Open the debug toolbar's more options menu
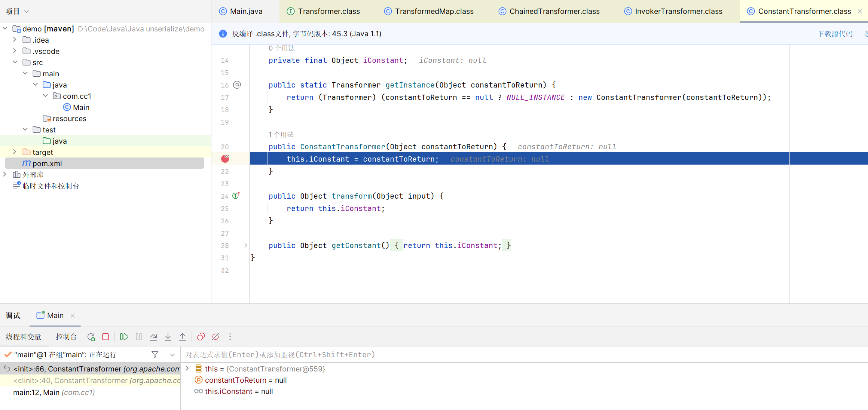 click(230, 337)
